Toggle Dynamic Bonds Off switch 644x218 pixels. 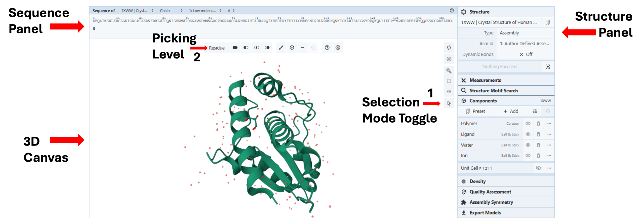click(526, 54)
